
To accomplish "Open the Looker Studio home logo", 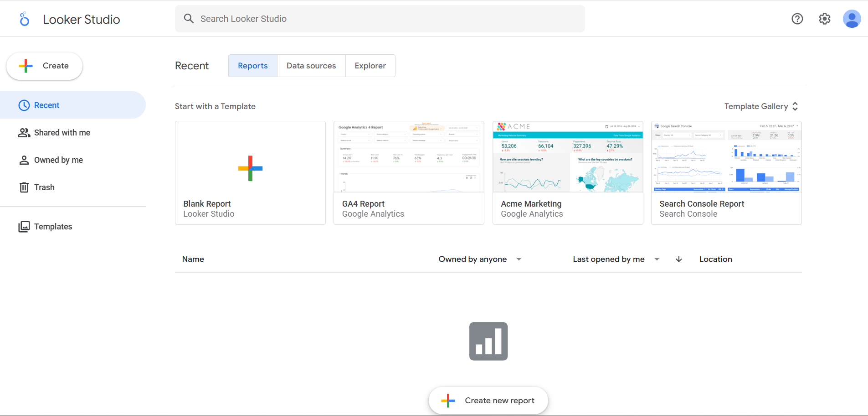I will (69, 19).
